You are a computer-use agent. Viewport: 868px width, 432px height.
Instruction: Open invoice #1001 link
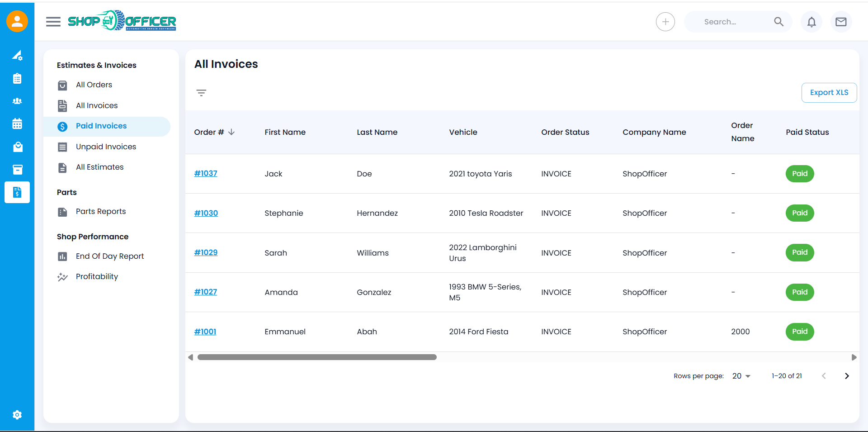click(x=205, y=332)
